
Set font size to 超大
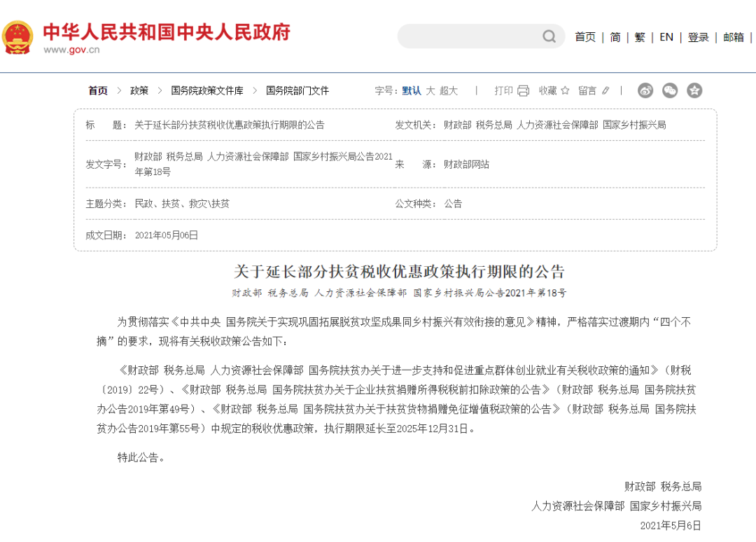[449, 90]
